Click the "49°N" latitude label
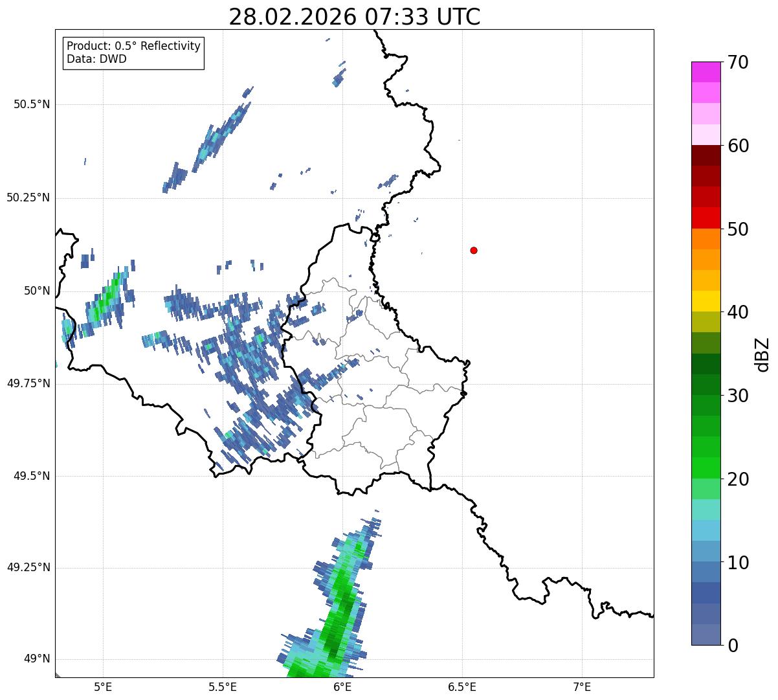778x700 pixels. [x=37, y=659]
